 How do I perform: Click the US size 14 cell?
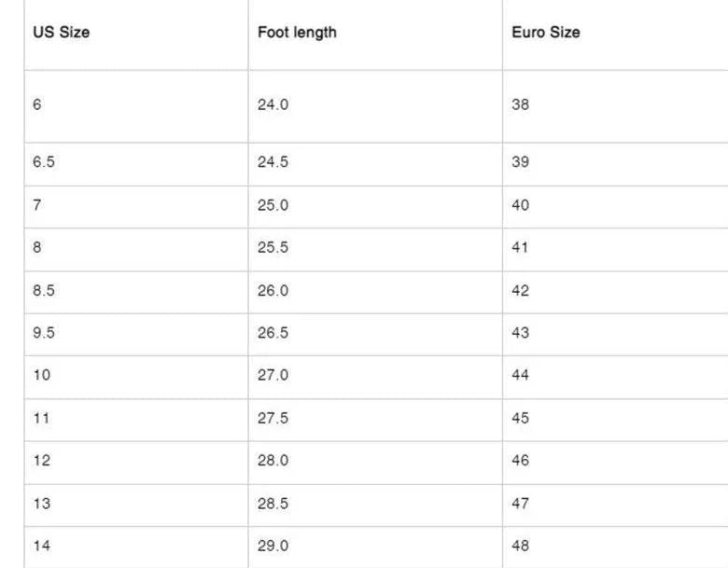(41, 547)
